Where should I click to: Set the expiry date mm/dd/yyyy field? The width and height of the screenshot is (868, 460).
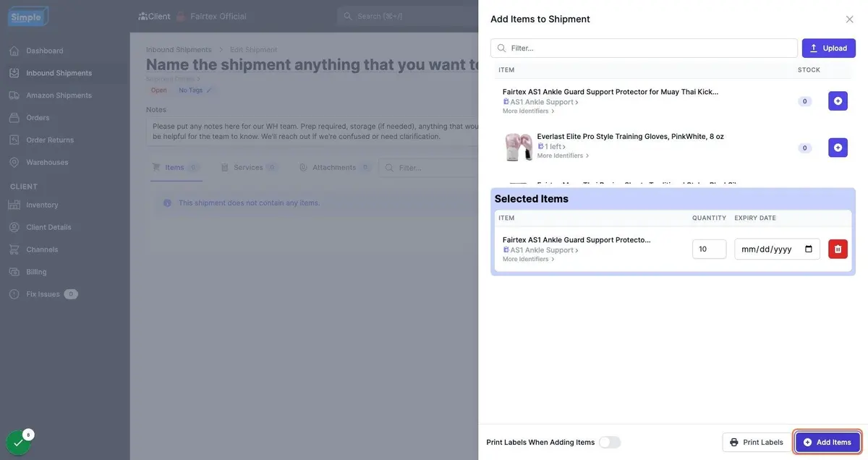click(x=777, y=249)
